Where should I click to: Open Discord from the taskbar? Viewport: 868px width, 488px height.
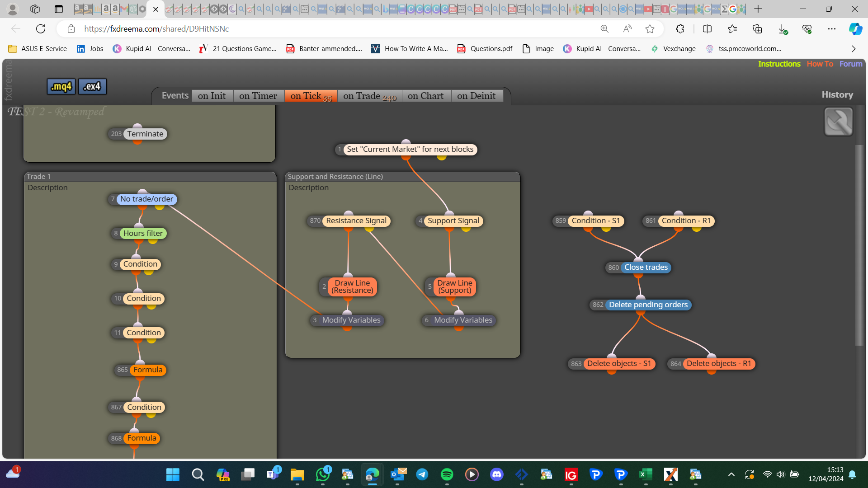point(497,474)
